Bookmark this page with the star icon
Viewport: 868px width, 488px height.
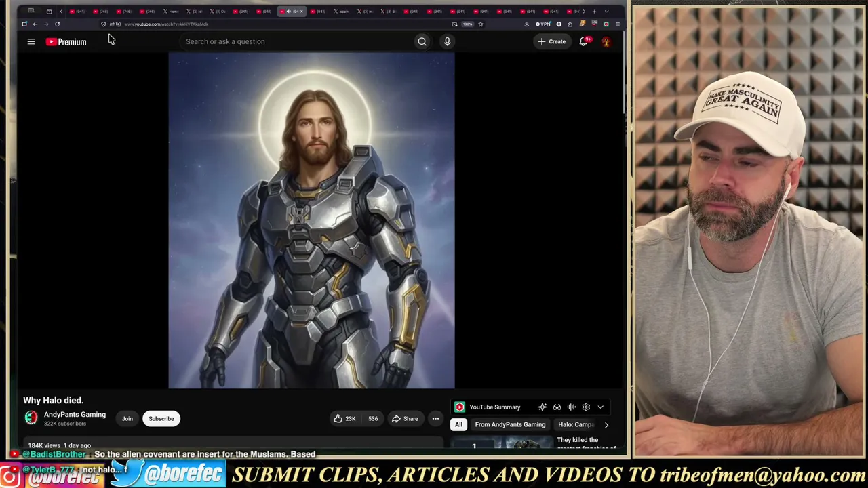(480, 24)
